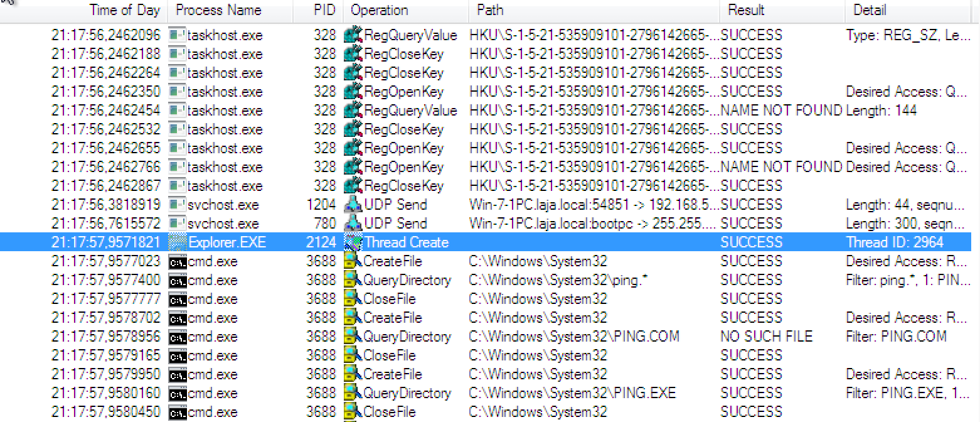Click the Thread ID: 2964 detail cell

pyautogui.click(x=894, y=242)
